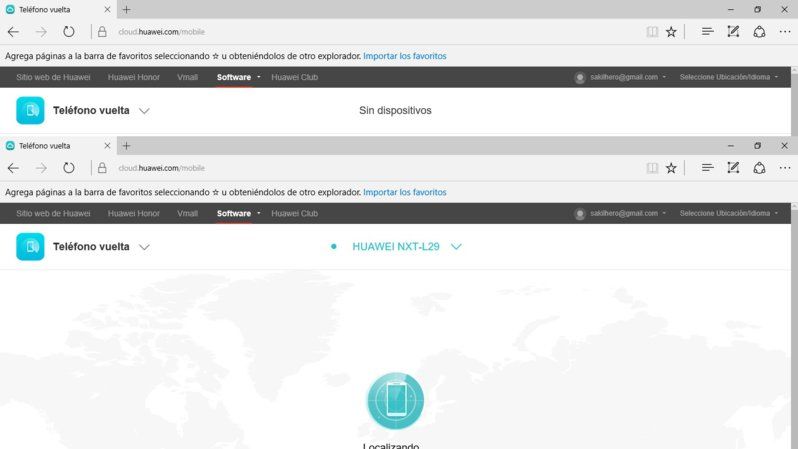798x449 pixels.
Task: Open a new tab in the upper browser window
Action: [126, 9]
